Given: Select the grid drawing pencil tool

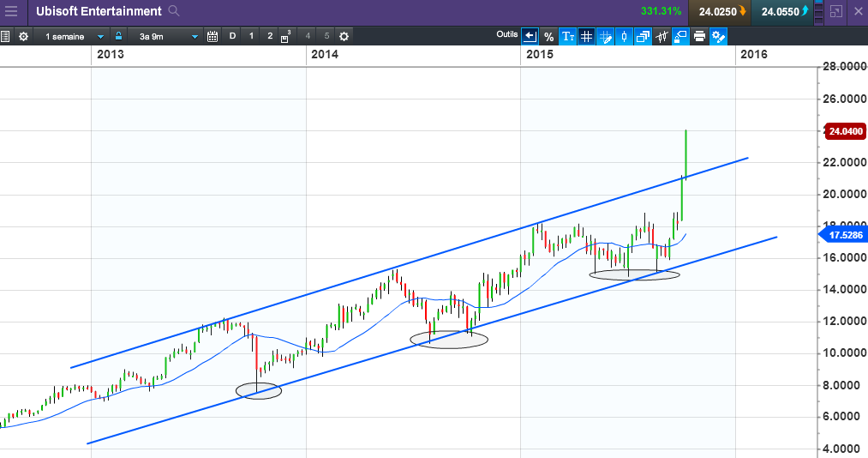Looking at the screenshot, I should [x=606, y=37].
